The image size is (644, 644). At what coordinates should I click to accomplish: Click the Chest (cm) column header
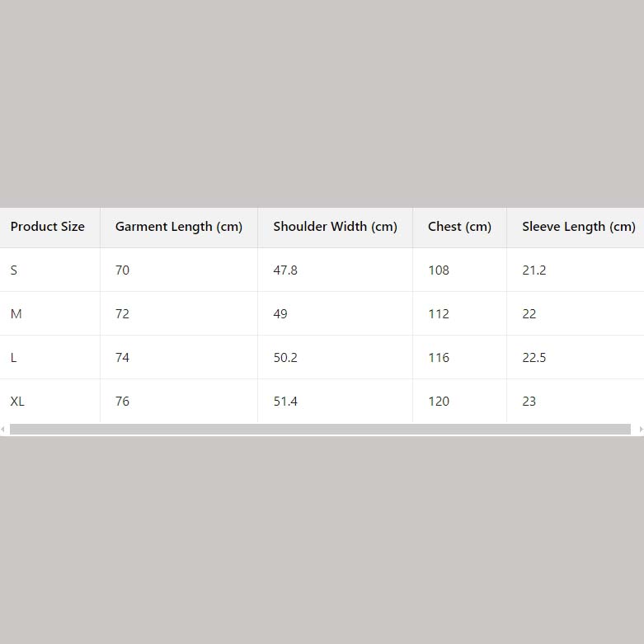click(459, 227)
